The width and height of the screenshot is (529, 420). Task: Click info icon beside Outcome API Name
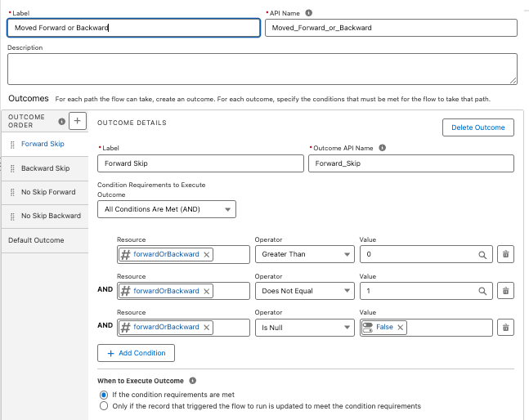point(383,148)
